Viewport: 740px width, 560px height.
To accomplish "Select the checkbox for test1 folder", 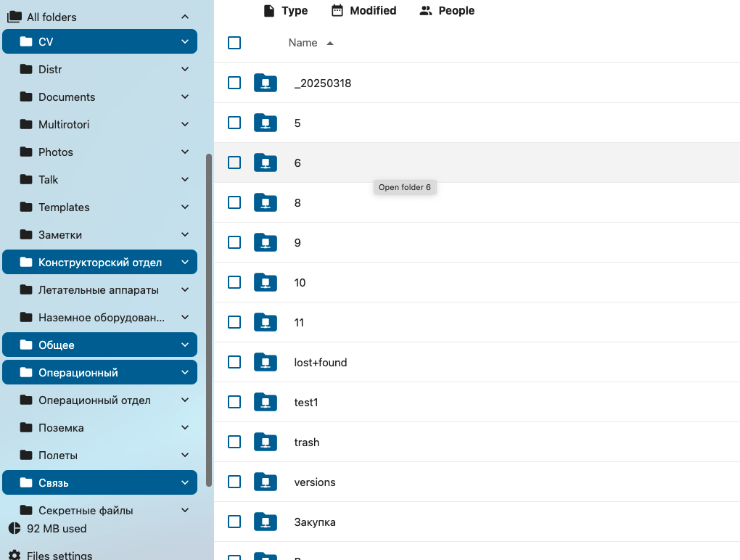I will click(234, 402).
